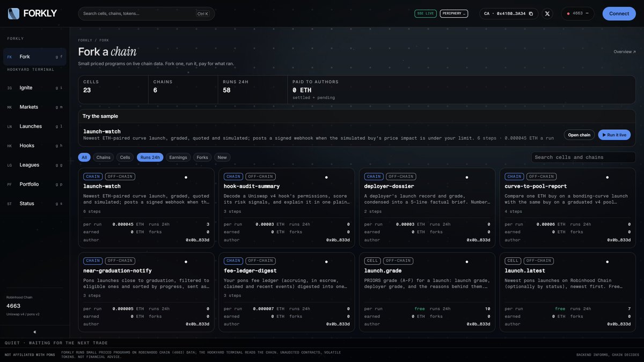Click the 'QUIET · WAITING FOR THE NEXT TRADE' status

coord(56,343)
